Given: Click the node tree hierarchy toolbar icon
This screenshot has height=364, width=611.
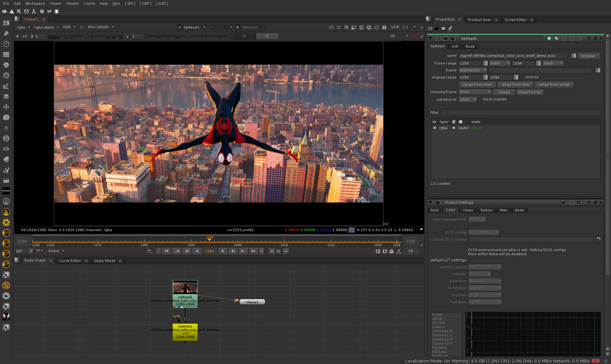Looking at the screenshot, I should point(34,11).
